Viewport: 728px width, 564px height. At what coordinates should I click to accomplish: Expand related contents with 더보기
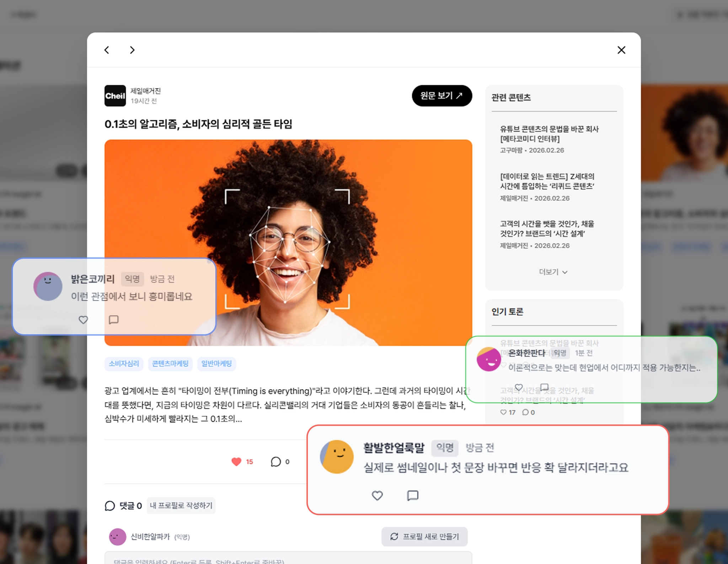(553, 272)
